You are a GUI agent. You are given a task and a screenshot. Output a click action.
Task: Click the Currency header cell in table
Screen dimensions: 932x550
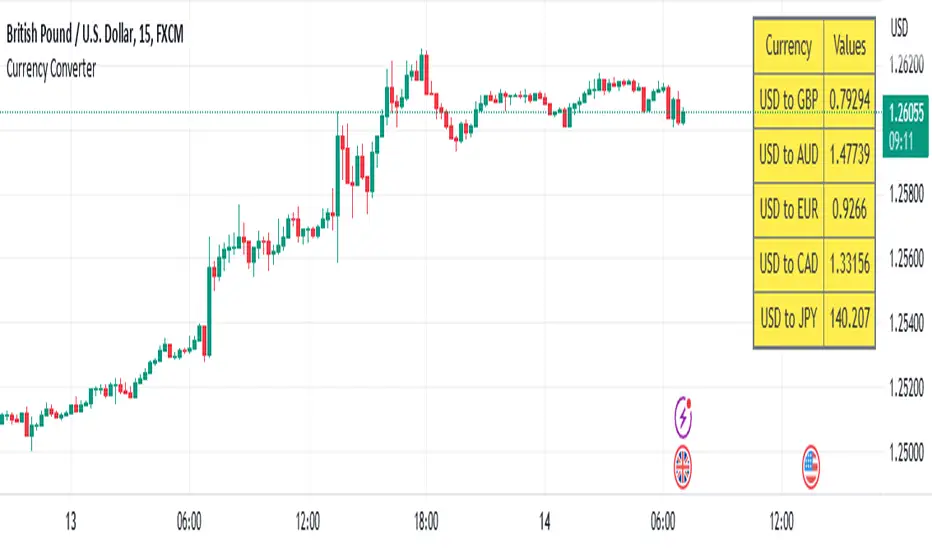click(x=788, y=46)
